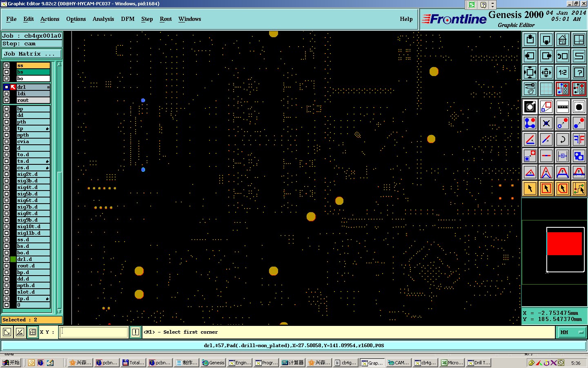Click the exclamation mark button near XY field

coord(136,332)
